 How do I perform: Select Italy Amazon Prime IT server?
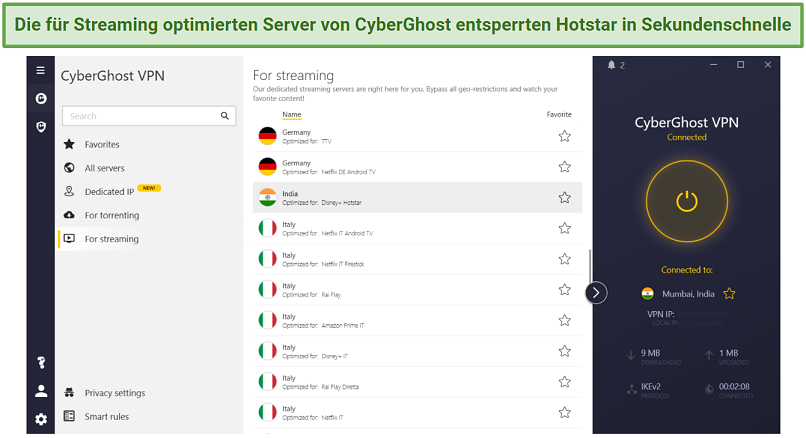[417, 320]
